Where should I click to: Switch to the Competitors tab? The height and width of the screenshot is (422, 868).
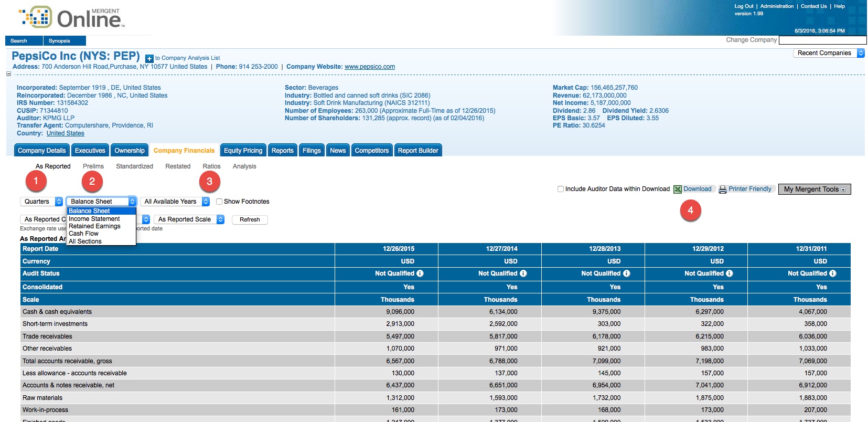(372, 151)
